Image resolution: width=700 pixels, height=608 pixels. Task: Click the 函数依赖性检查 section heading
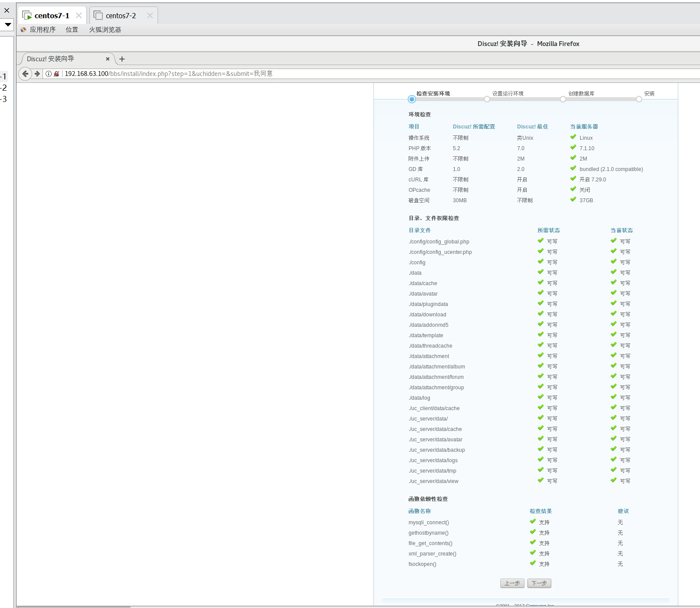[x=428, y=499]
